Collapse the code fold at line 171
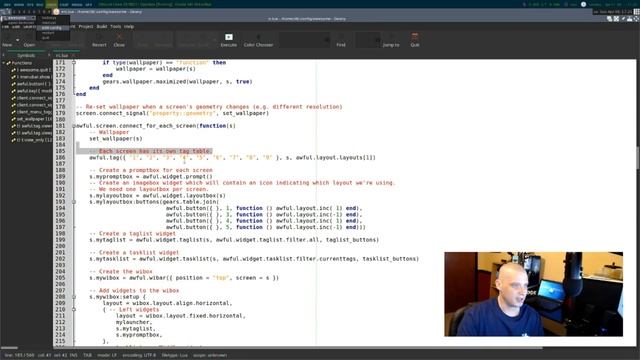640x360 pixels. coord(74,62)
